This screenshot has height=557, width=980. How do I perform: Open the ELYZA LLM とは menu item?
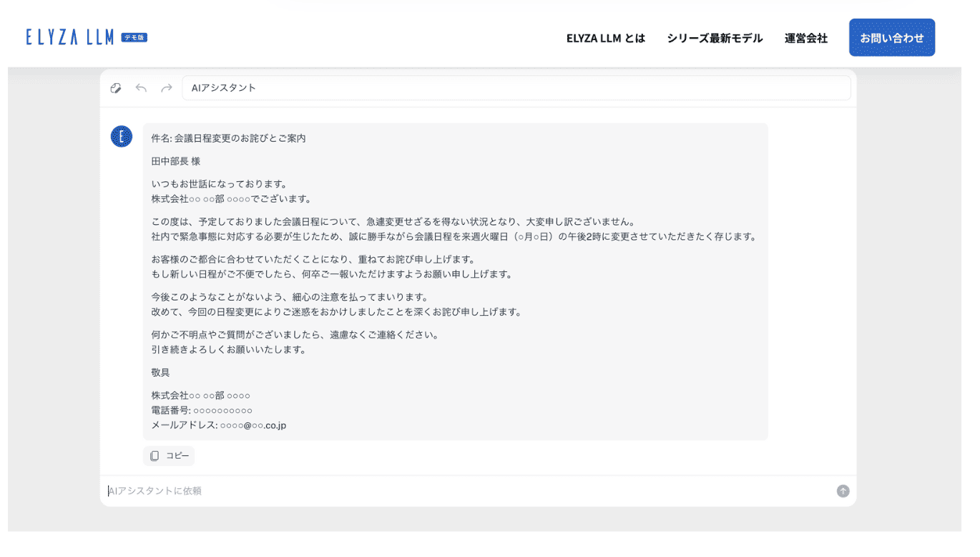(x=606, y=38)
